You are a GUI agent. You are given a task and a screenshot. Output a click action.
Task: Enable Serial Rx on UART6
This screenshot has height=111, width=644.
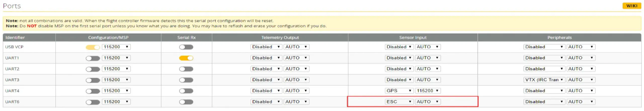coord(186,102)
